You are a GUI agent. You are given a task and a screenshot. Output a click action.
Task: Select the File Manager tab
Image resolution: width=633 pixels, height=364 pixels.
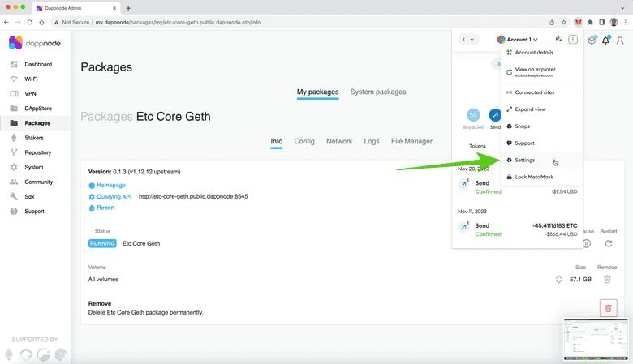[411, 141]
